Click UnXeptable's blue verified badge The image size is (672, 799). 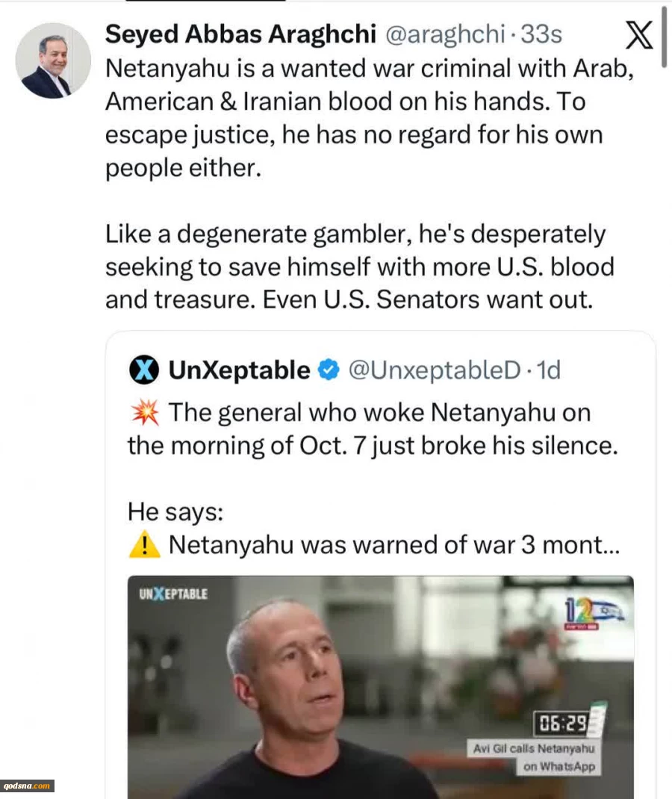click(329, 370)
